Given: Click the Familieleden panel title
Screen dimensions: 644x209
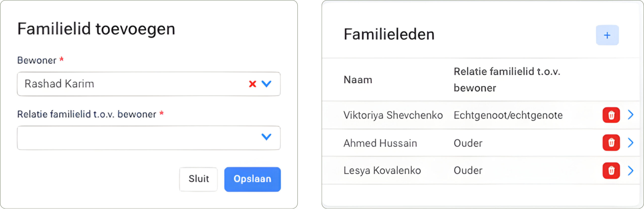Looking at the screenshot, I should click(x=389, y=34).
